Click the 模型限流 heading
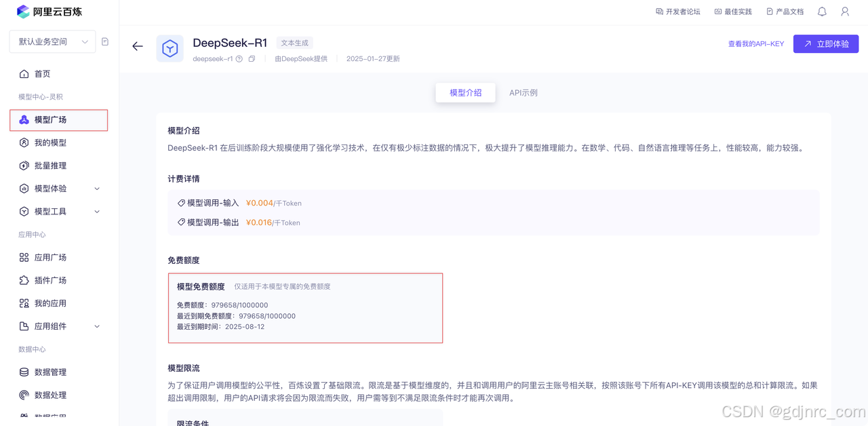The image size is (868, 426). [x=184, y=368]
